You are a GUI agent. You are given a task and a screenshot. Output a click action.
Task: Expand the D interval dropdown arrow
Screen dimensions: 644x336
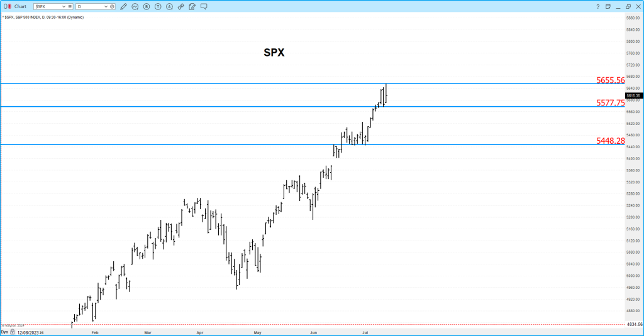point(106,6)
